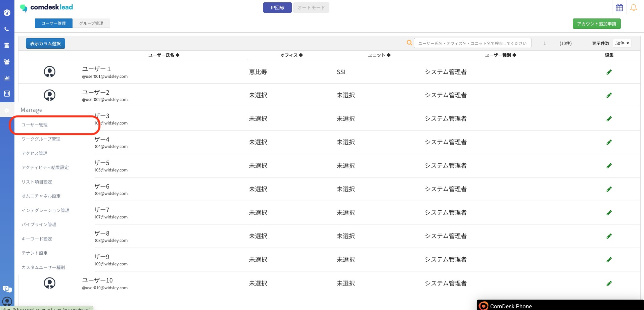The image size is (644, 310).
Task: Click the アカウント追加申請 button
Action: 596,24
